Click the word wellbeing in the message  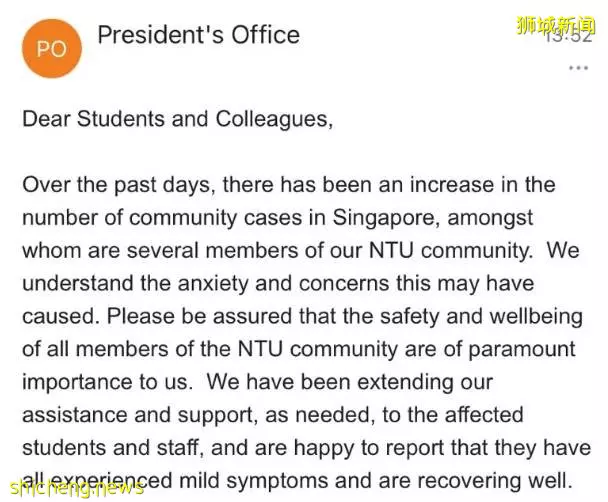[536, 317]
